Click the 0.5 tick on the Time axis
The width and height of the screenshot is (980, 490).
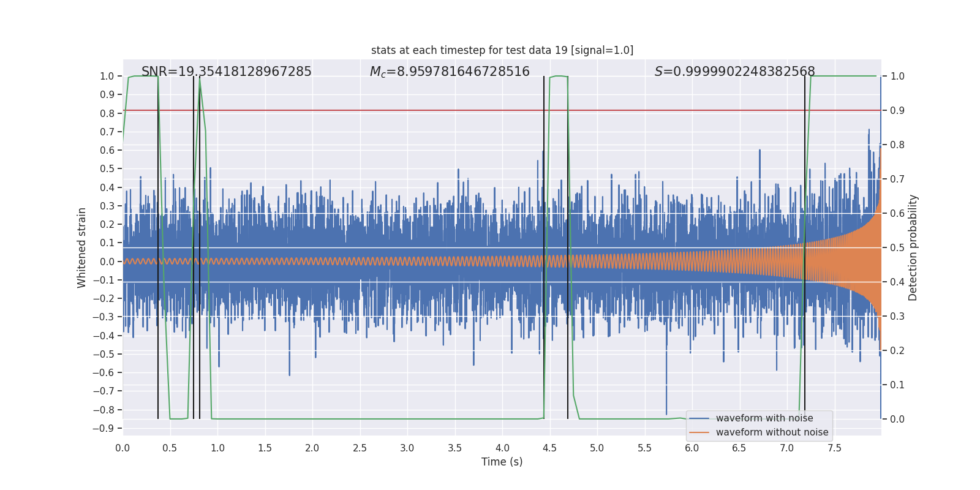click(170, 448)
